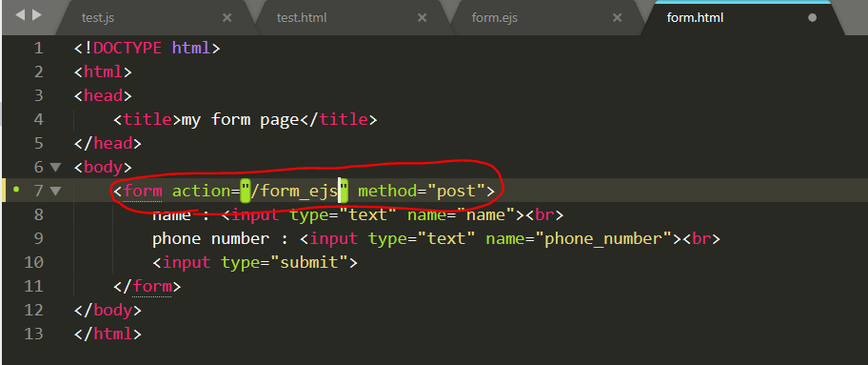
Task: Collapse the form block fold arrow on line 7
Action: click(x=55, y=191)
